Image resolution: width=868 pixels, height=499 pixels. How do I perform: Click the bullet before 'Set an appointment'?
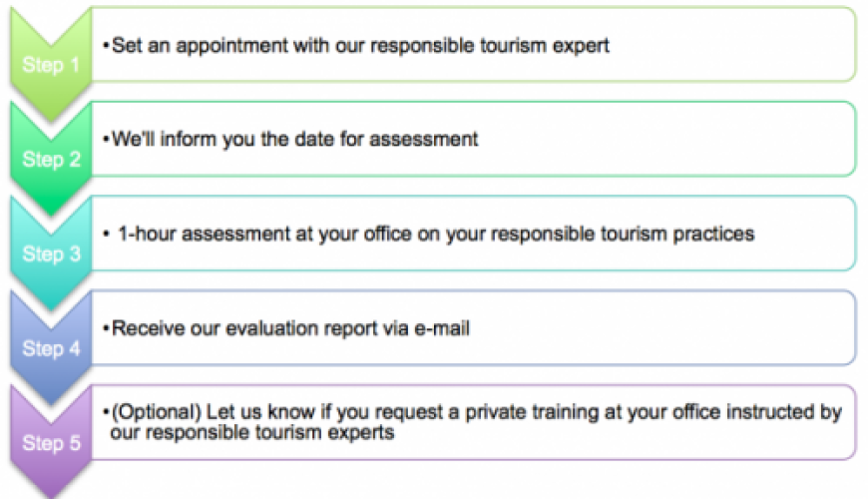pyautogui.click(x=107, y=45)
